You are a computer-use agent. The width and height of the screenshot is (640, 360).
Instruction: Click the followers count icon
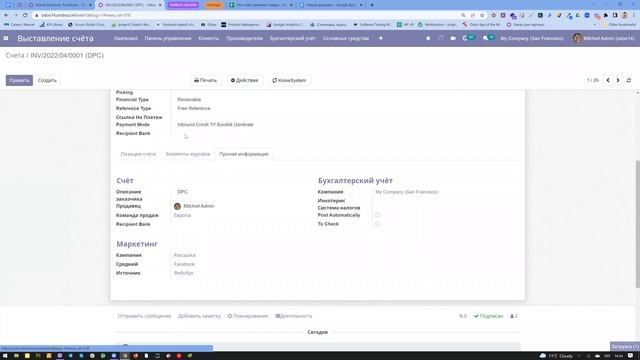tap(514, 316)
